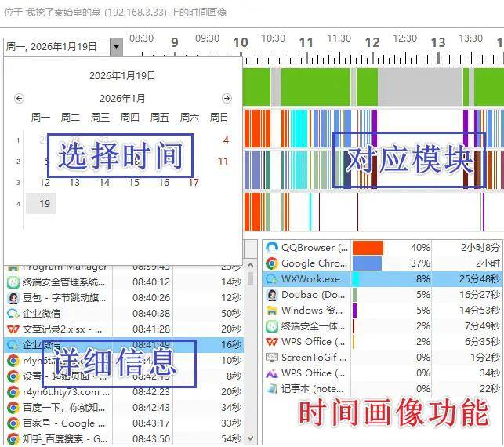Select the 豆包 - 字节跳动旗 row text
Screen dimensions: 504x447
[x=64, y=298]
